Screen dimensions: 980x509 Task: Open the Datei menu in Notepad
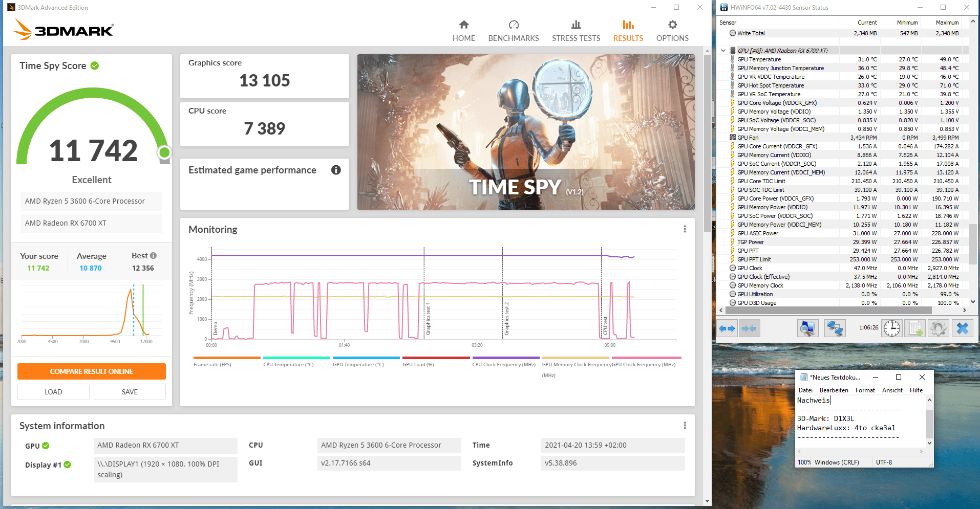click(805, 390)
